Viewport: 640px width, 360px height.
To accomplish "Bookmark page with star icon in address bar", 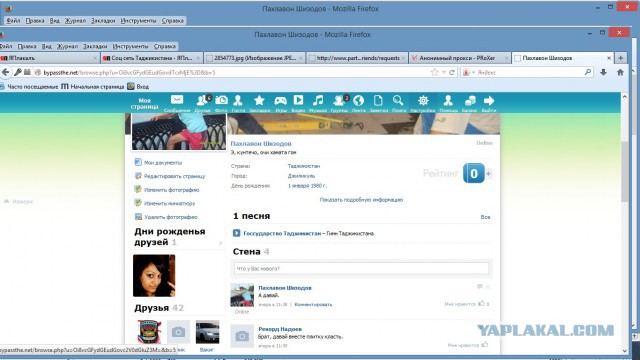I will 434,72.
